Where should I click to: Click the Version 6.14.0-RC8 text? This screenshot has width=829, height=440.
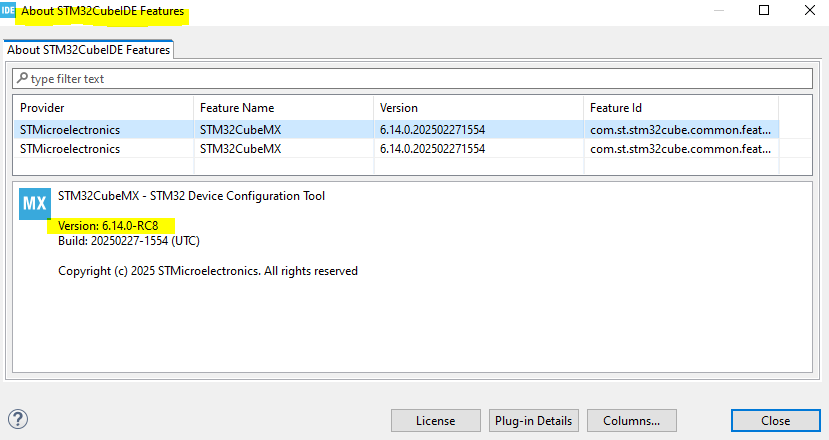click(116, 225)
